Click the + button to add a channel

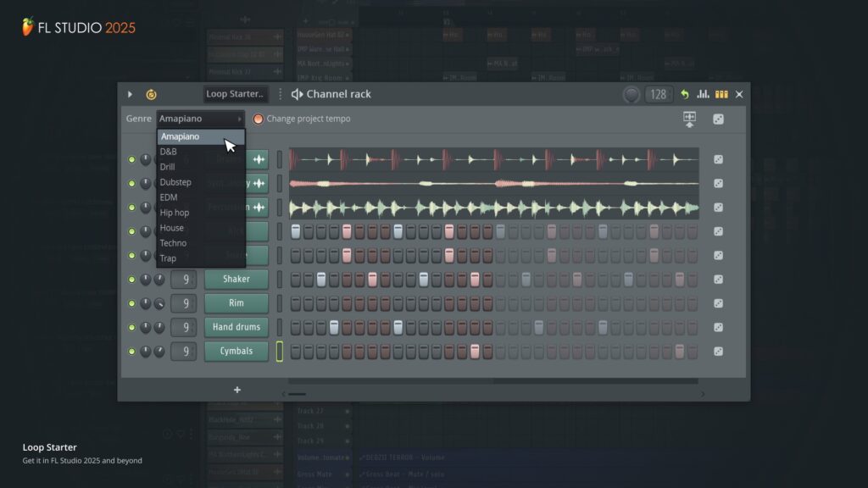click(x=236, y=390)
